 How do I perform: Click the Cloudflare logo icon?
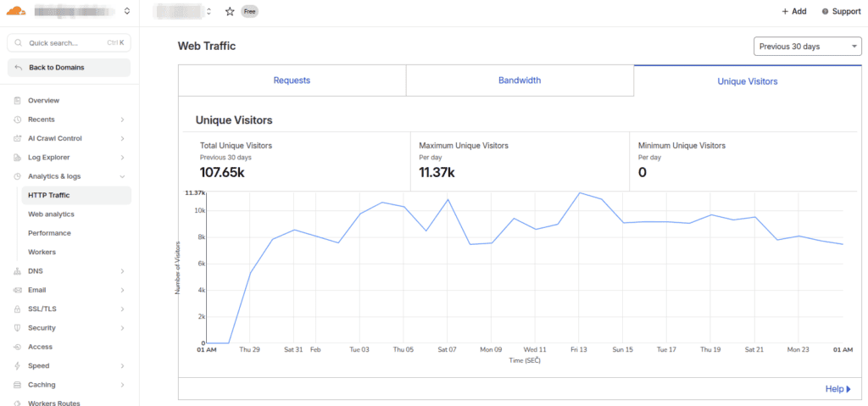pyautogui.click(x=16, y=10)
